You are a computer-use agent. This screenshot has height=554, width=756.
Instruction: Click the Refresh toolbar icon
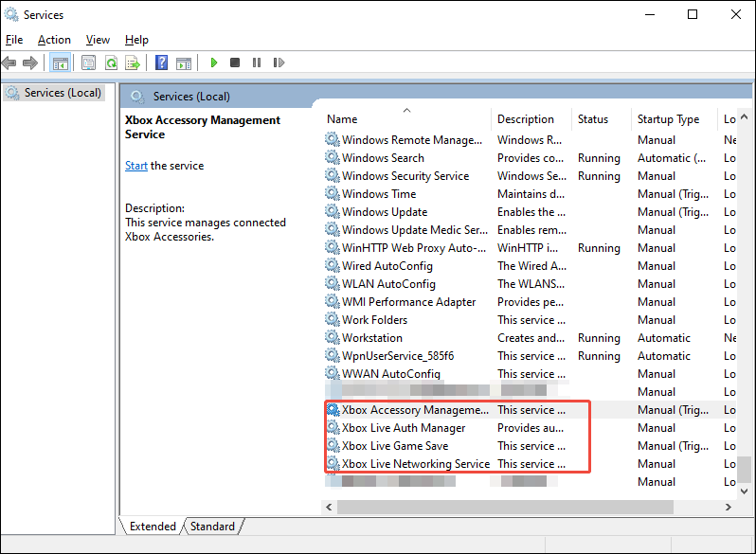[111, 63]
